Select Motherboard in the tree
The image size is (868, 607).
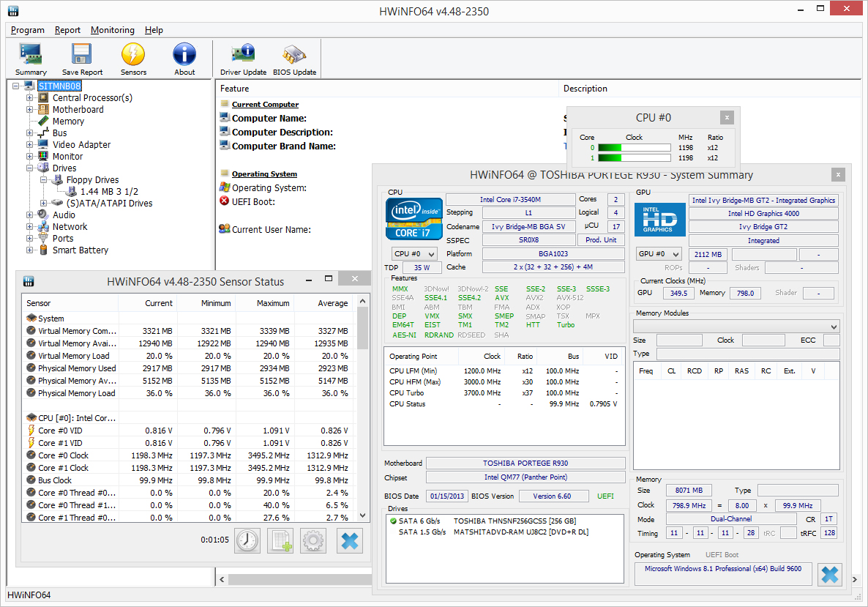point(78,110)
